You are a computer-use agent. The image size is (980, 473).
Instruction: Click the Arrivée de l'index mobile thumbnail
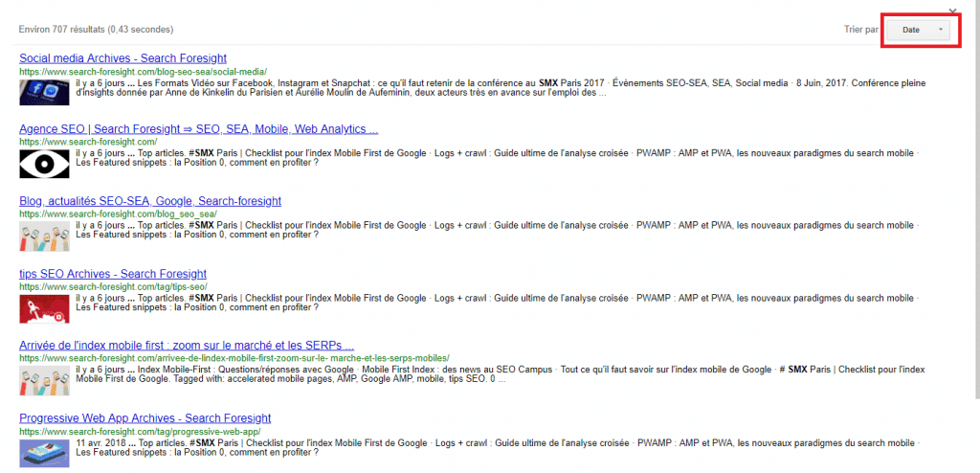44,380
